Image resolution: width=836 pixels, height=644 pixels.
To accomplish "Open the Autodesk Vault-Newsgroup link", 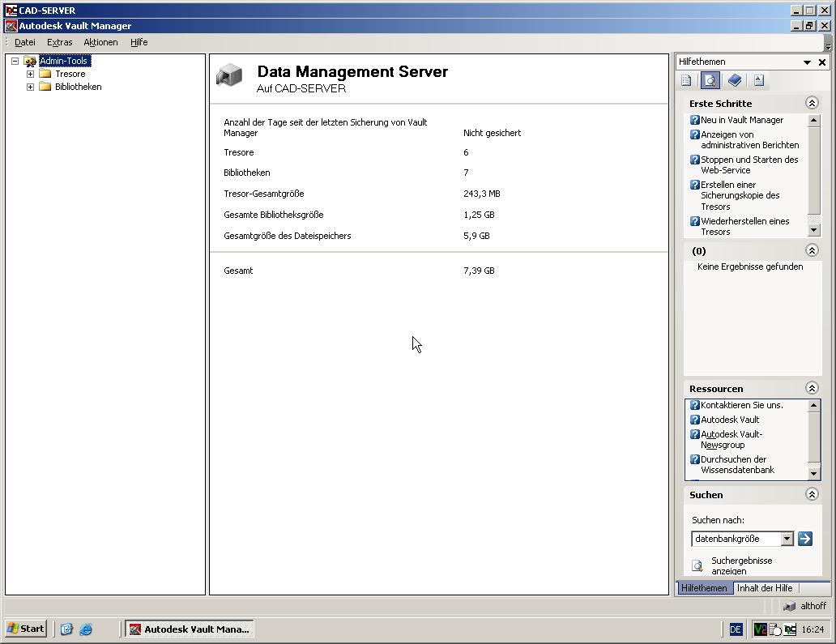I will pyautogui.click(x=731, y=439).
